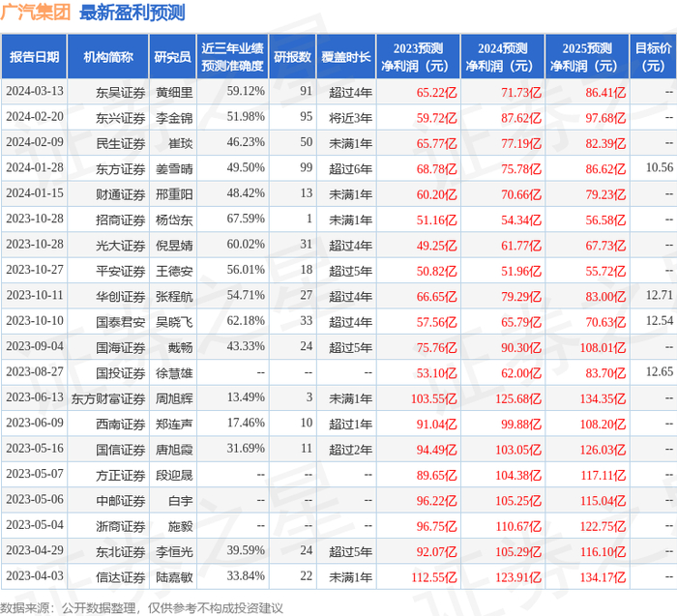Click the date 2023-05-04
Viewport: 677px width, 616px height.
click(35, 525)
